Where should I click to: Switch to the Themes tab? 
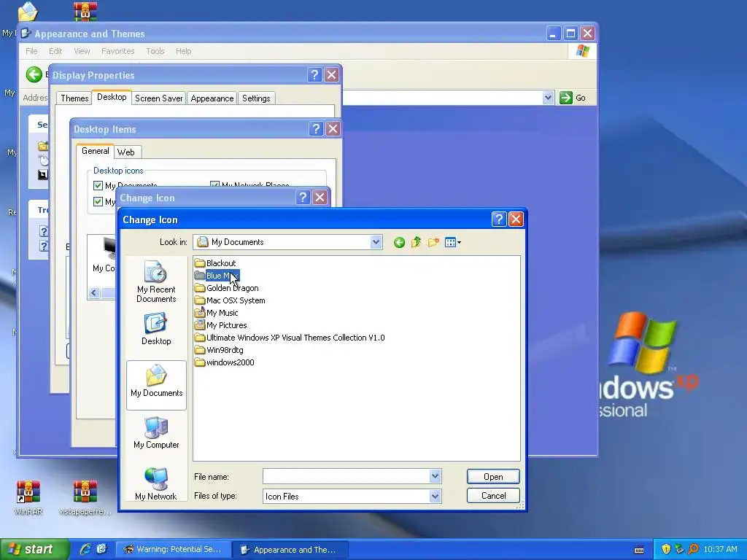coord(74,98)
